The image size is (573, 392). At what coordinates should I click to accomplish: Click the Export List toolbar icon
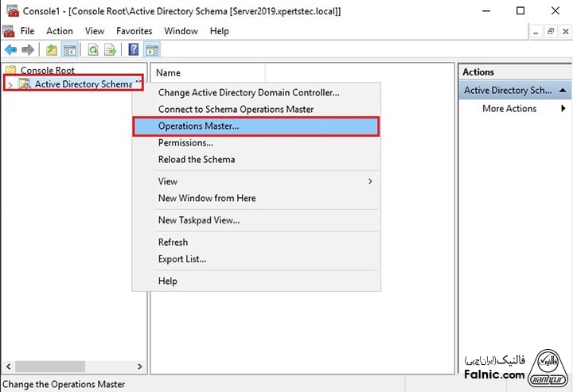click(111, 50)
